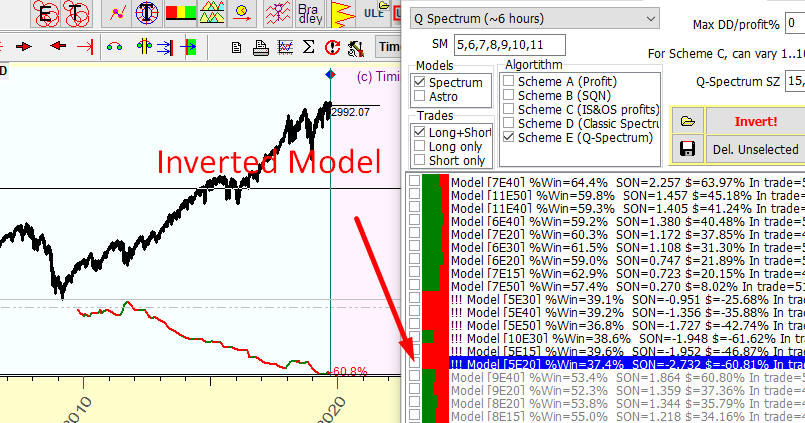The width and height of the screenshot is (805, 423).
Task: Uncheck Scheme E (Q-Spectrum) option
Action: click(509, 137)
